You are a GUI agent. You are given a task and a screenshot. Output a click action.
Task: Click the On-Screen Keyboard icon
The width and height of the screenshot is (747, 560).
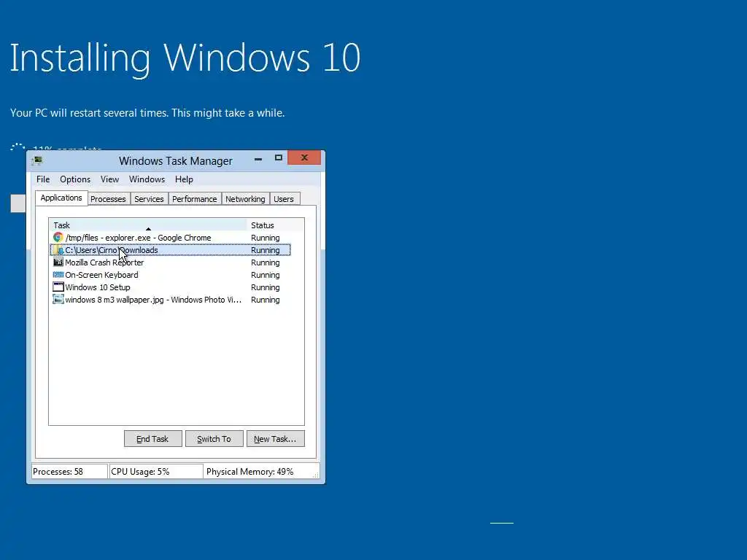click(x=58, y=275)
